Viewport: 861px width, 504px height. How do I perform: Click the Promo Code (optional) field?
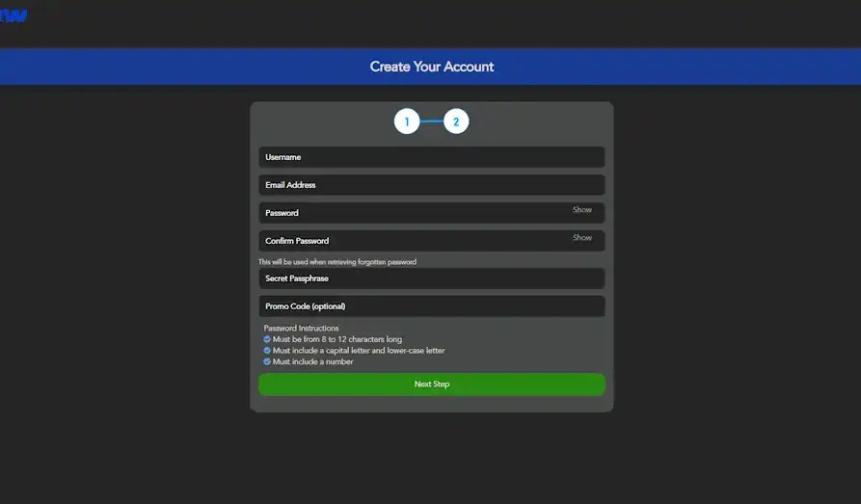[x=432, y=306]
